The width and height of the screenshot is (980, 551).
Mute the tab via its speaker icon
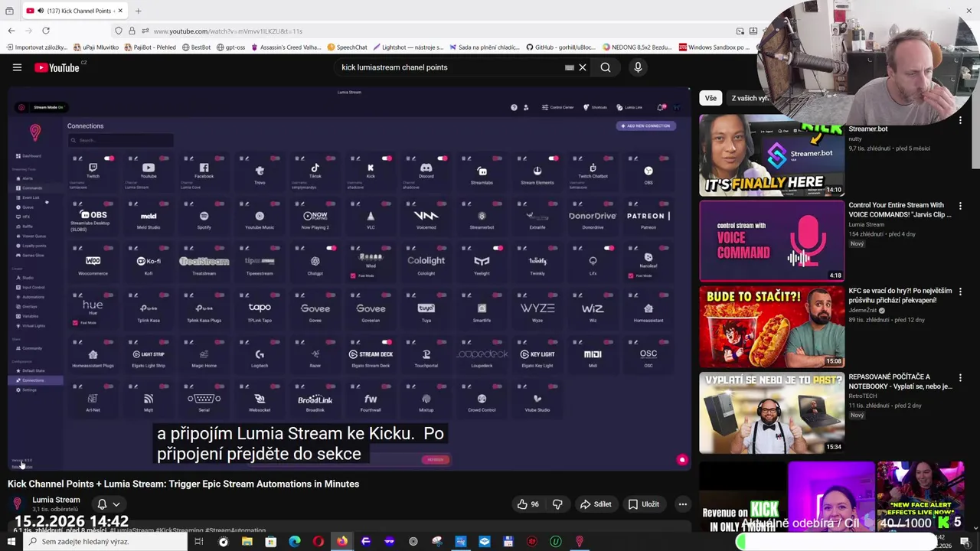41,11
